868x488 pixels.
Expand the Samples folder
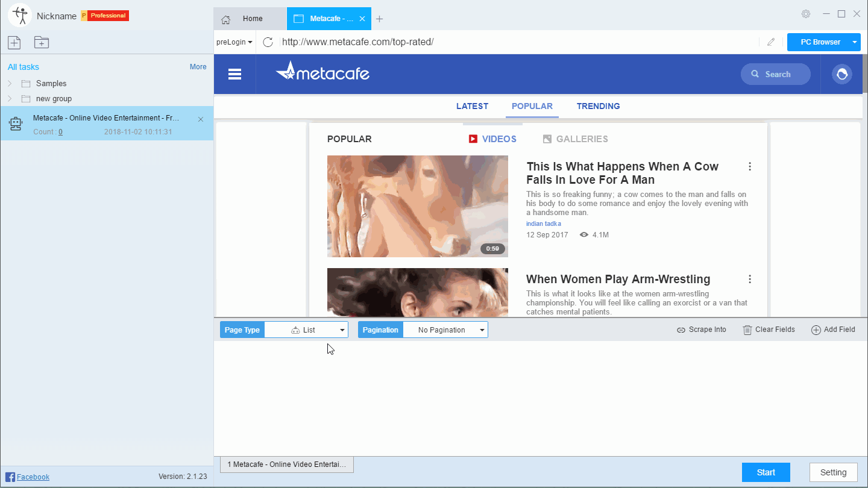(x=10, y=83)
